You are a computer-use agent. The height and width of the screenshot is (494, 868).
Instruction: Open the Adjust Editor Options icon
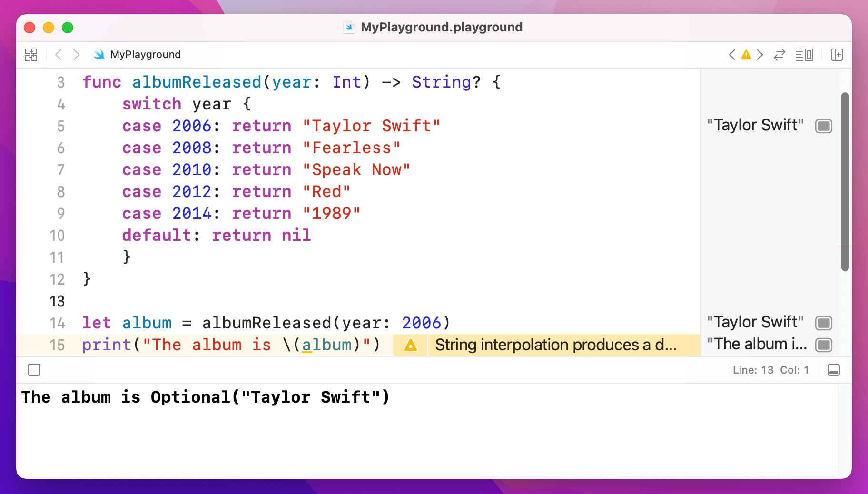tap(804, 55)
